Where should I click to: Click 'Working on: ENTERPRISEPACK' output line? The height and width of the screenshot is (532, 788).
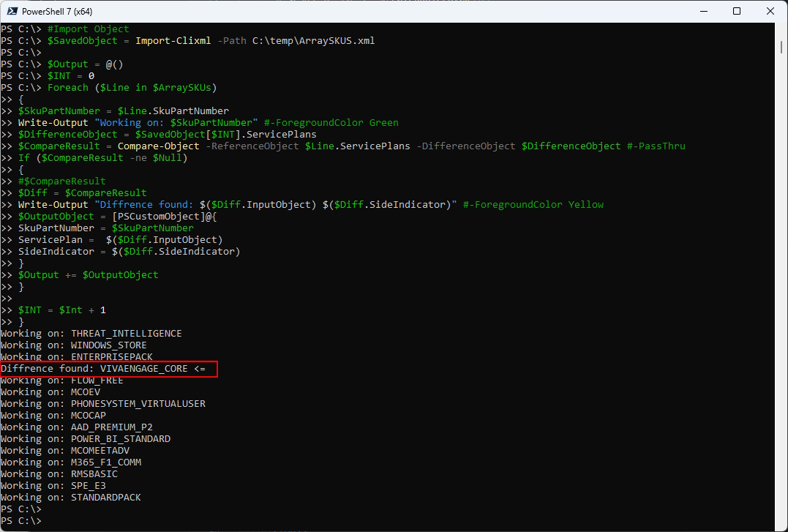point(76,357)
